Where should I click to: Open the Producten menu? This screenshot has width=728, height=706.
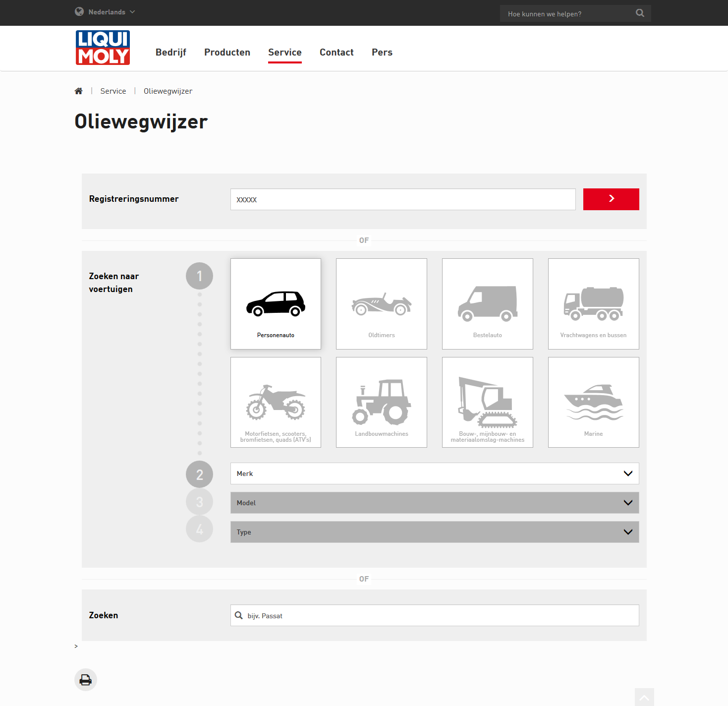coord(227,52)
